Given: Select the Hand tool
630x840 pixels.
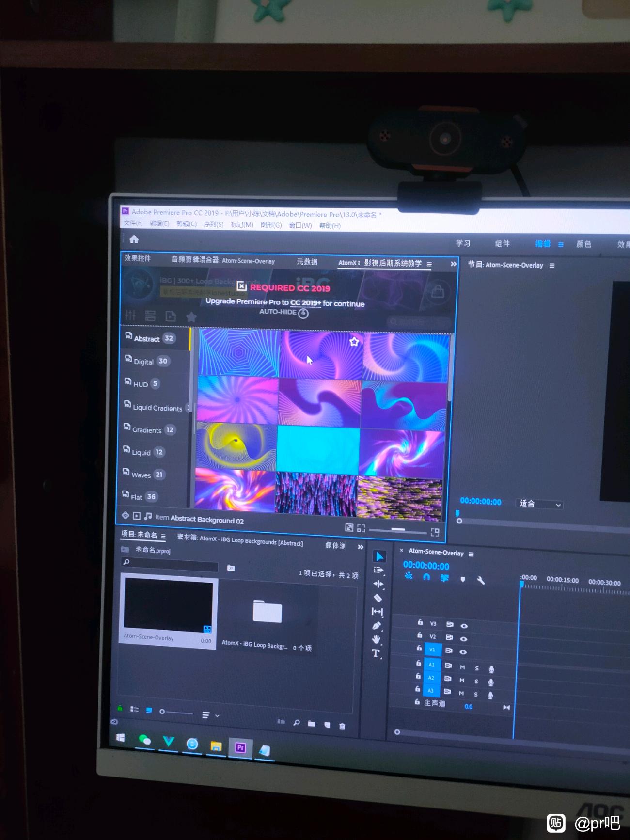Looking at the screenshot, I should click(377, 639).
